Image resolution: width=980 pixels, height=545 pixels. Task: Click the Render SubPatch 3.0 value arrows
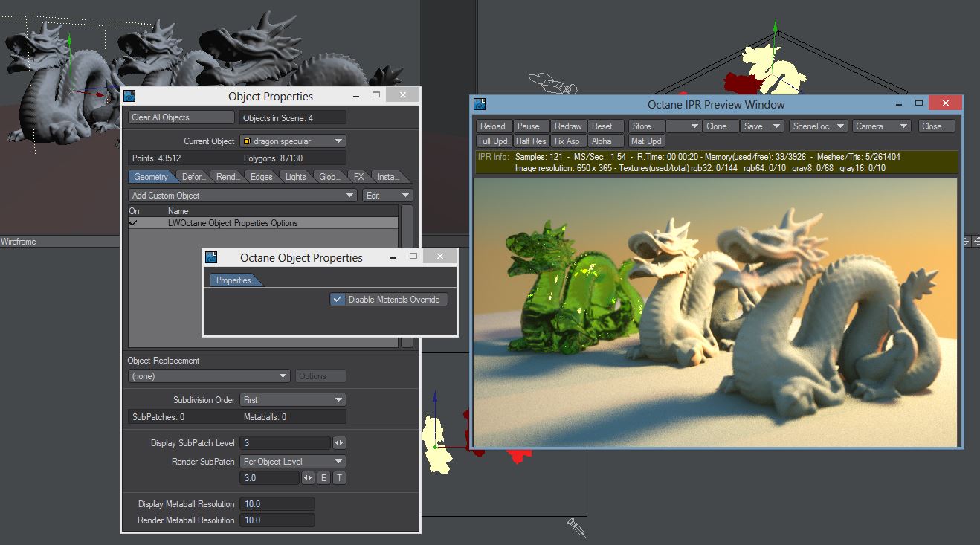(x=308, y=478)
